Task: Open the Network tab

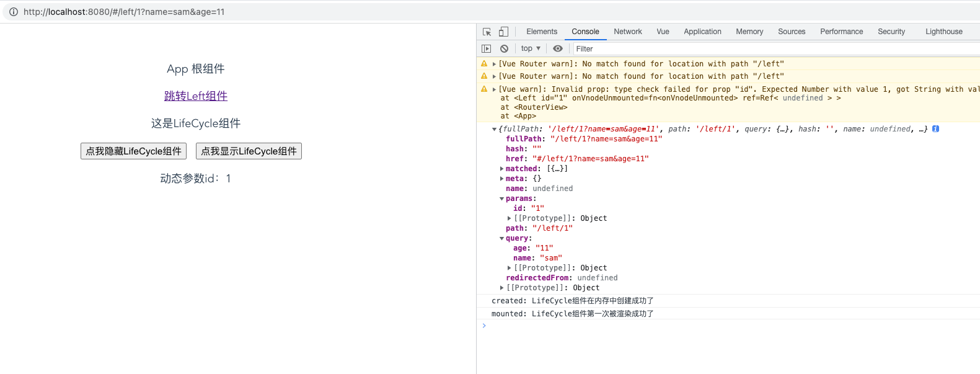Action: [628, 32]
